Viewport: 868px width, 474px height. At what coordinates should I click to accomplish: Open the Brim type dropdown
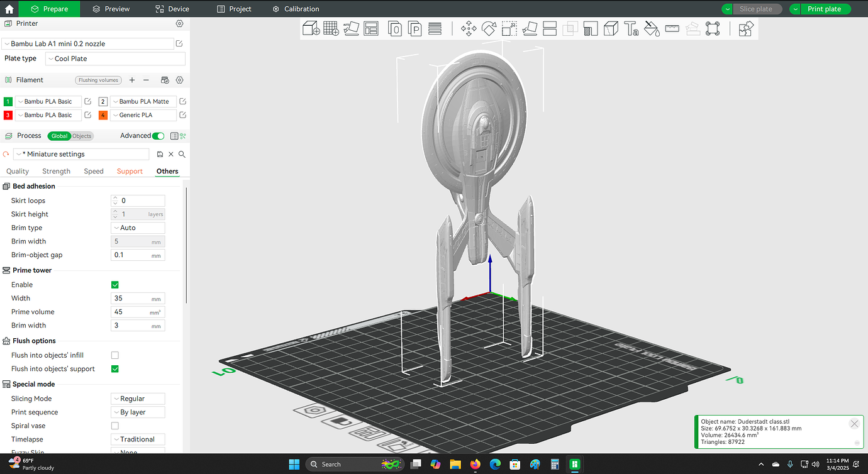pyautogui.click(x=138, y=228)
